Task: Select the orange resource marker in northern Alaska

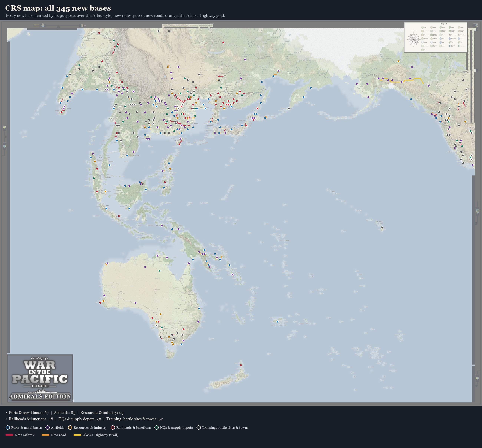Action: [398, 61]
